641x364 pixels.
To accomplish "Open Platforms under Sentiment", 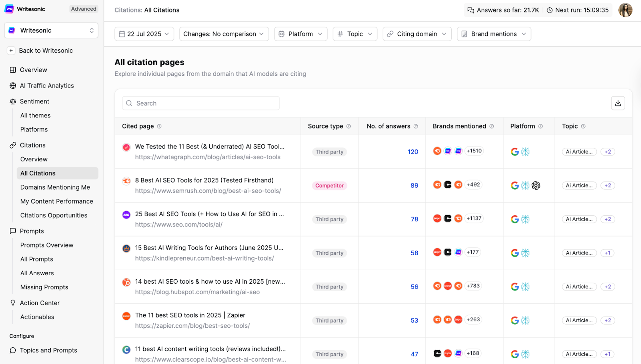I will [x=34, y=129].
